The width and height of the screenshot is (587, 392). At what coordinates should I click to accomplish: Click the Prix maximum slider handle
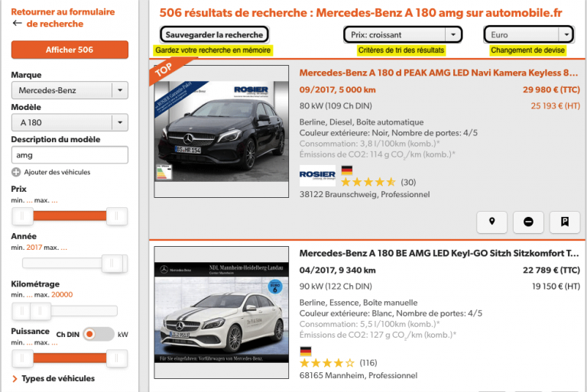tap(117, 216)
